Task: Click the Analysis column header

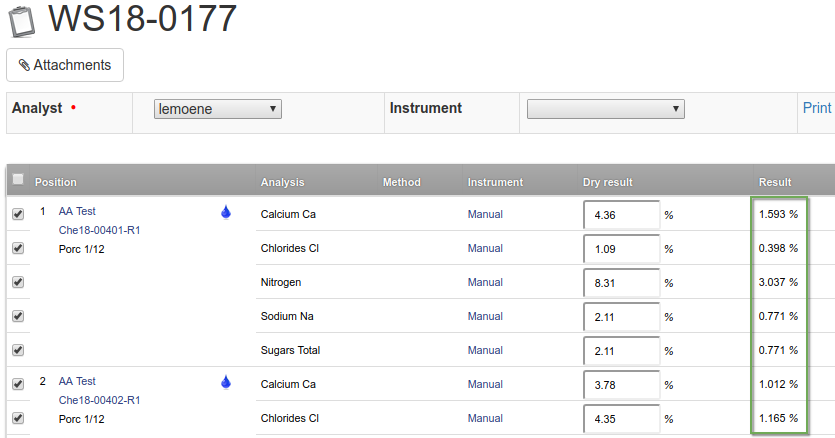Action: click(282, 182)
